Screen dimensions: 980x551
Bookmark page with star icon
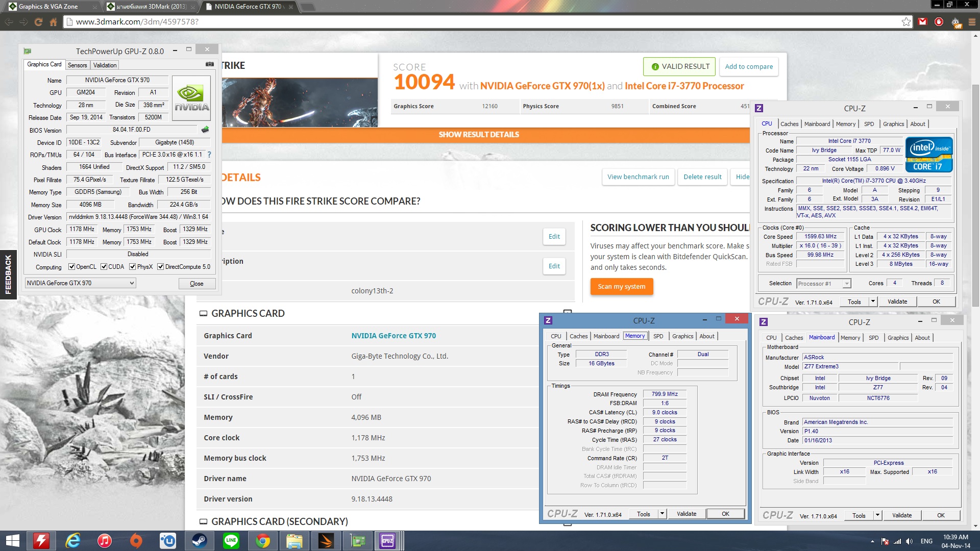[906, 21]
